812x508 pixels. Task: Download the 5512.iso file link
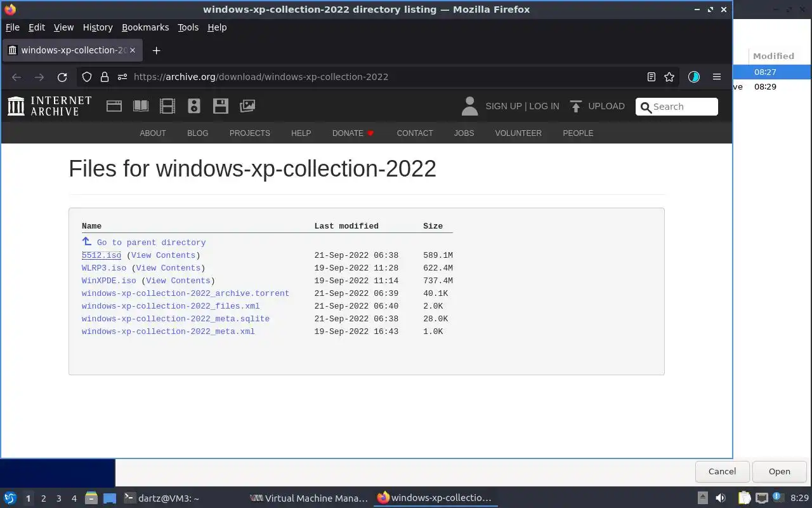101,255
